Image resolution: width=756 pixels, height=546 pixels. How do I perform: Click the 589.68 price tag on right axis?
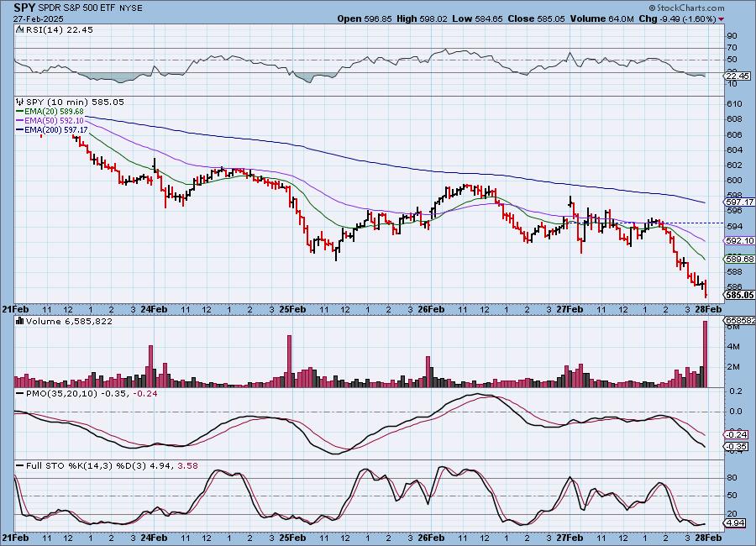pyautogui.click(x=739, y=259)
